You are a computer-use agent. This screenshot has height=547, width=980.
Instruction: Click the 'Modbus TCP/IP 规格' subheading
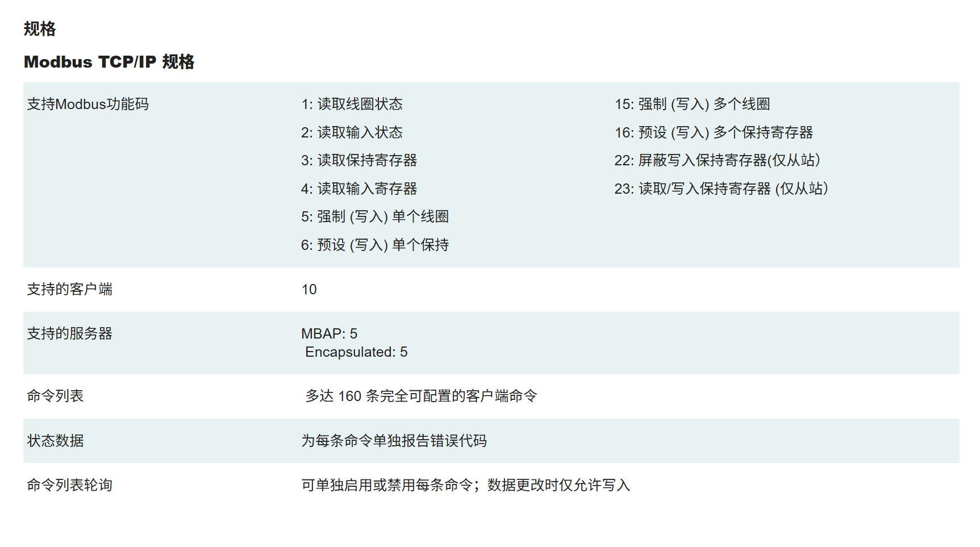pos(109,62)
